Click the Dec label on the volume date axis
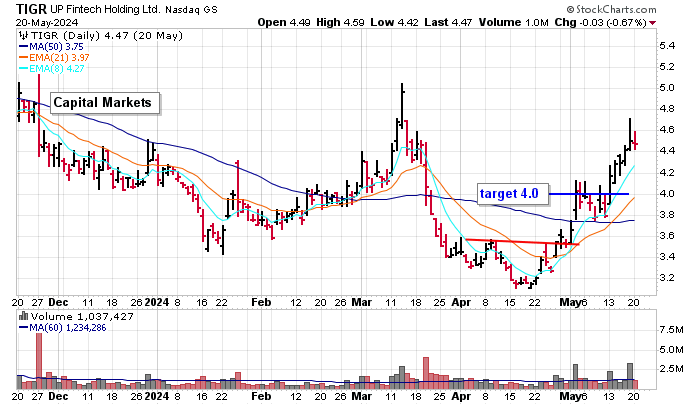Image resolution: width=700 pixels, height=405 pixels. click(58, 396)
